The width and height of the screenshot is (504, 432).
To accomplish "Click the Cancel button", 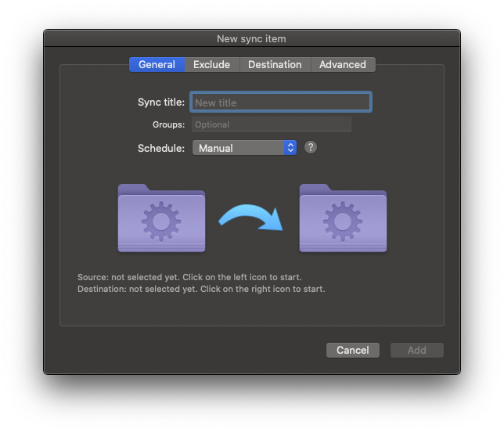I will pos(353,350).
